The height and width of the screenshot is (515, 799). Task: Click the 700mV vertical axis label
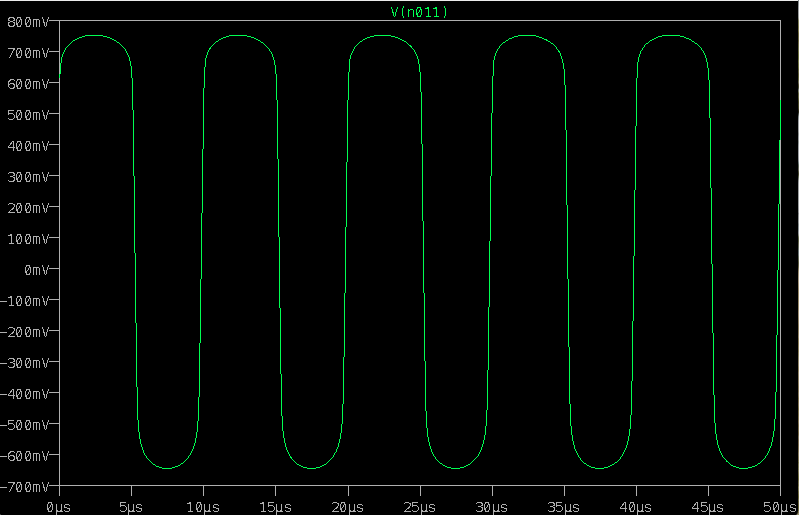tap(29, 53)
